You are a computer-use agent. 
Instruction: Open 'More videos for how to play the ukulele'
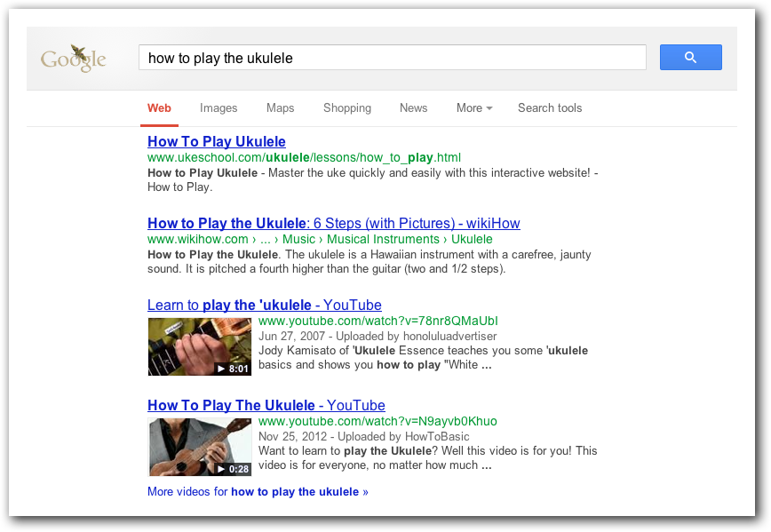tap(258, 492)
